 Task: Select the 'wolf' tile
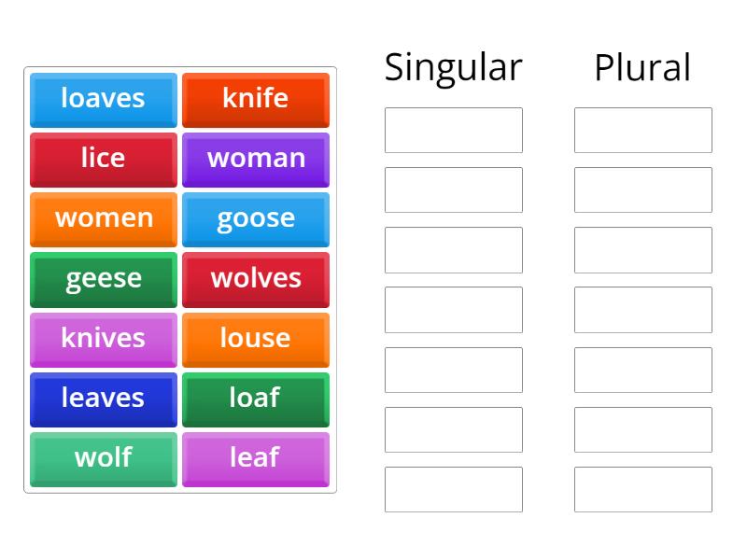click(103, 458)
